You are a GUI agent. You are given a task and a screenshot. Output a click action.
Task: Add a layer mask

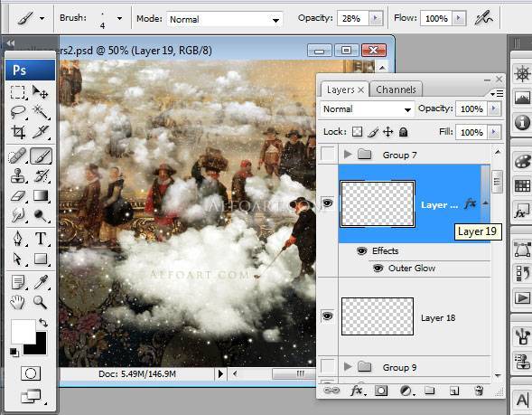(381, 391)
